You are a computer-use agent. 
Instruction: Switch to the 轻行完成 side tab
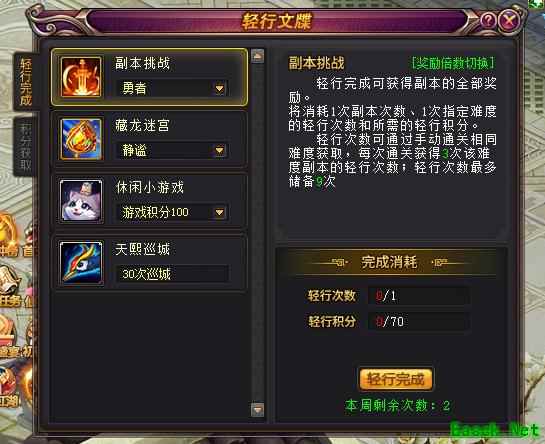(x=26, y=82)
